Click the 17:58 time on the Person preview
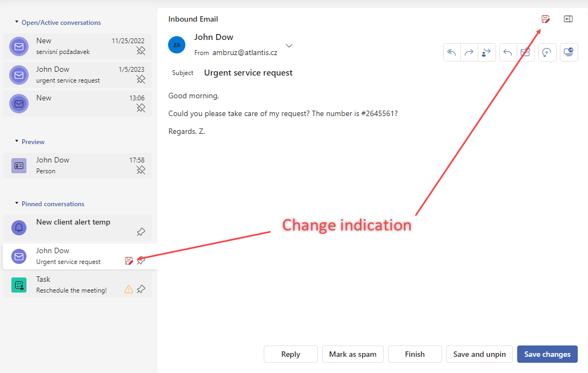Screen dimensions: 588x373 (x=137, y=160)
